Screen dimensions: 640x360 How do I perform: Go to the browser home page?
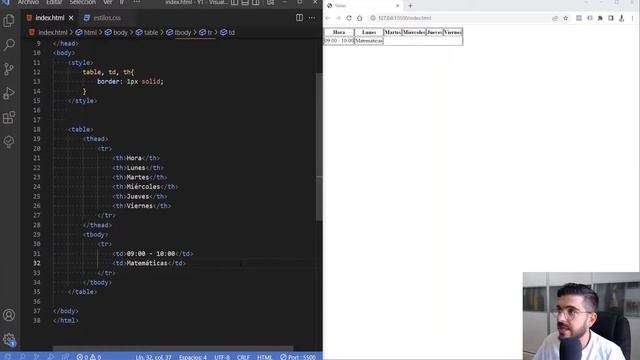[x=360, y=18]
